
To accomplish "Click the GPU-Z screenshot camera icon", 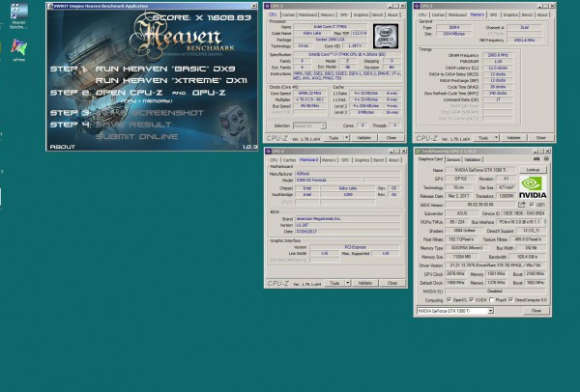I will pyautogui.click(x=536, y=159).
